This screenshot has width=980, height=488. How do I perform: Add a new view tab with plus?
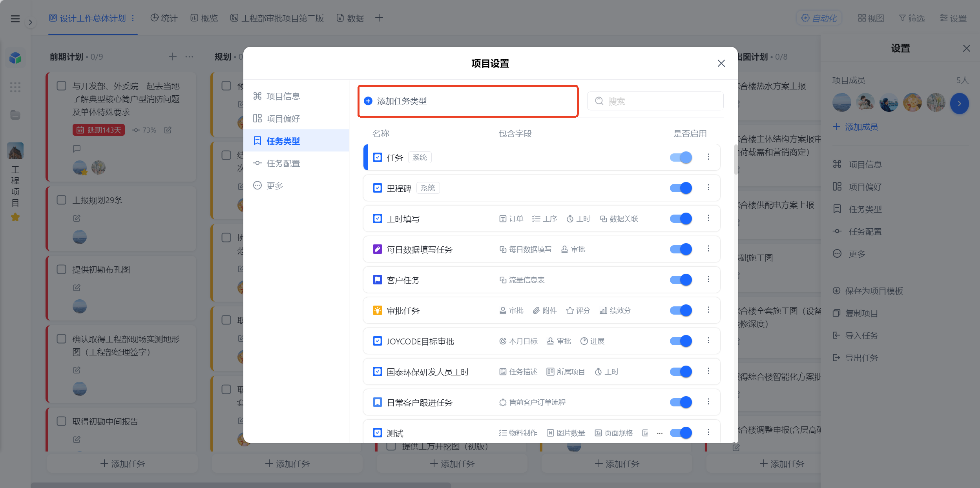click(x=379, y=18)
